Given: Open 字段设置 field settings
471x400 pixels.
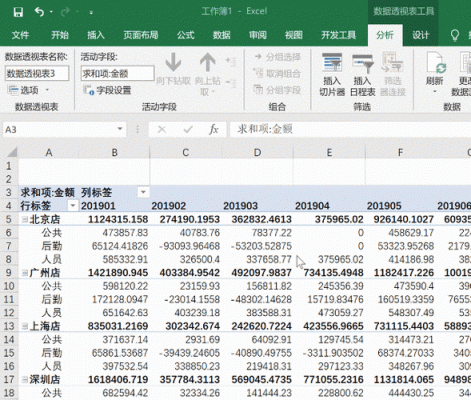Looking at the screenshot, I should pos(107,90).
